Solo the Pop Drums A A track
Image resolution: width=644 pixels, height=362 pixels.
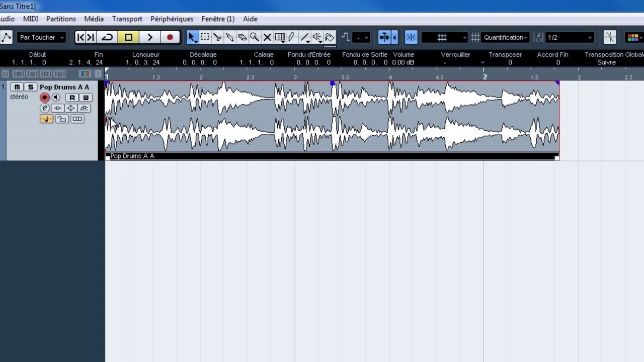click(x=30, y=87)
